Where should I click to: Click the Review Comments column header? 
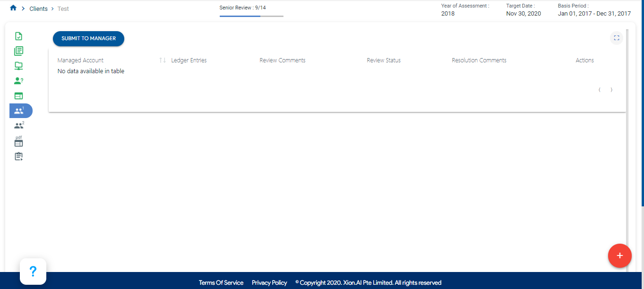[x=283, y=60]
